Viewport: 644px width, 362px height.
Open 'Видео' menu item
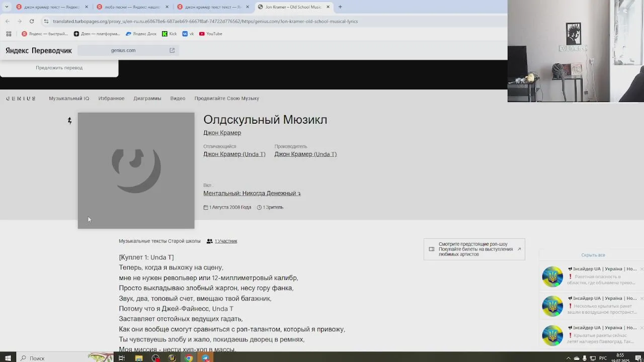[178, 99]
